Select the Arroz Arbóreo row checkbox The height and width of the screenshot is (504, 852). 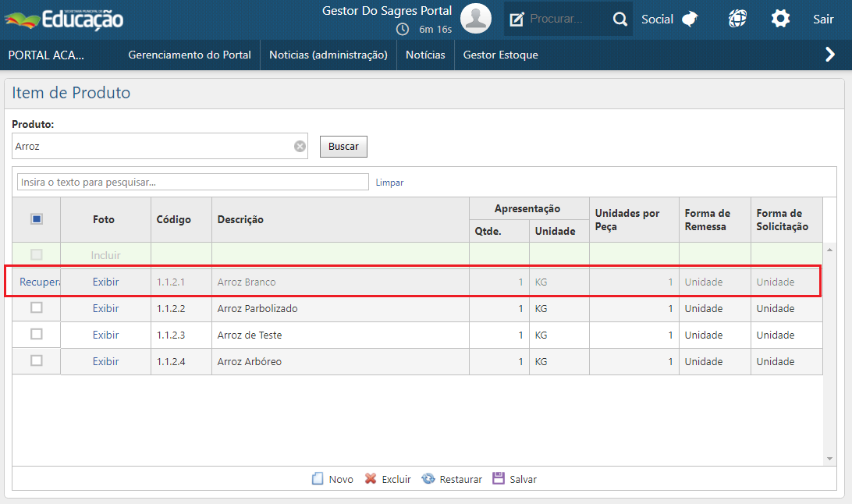click(37, 361)
